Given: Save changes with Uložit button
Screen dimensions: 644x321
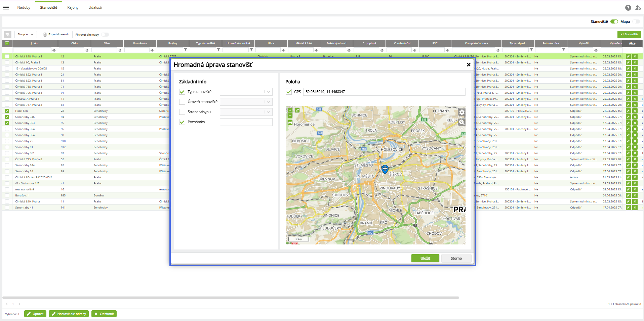Looking at the screenshot, I should 425,258.
